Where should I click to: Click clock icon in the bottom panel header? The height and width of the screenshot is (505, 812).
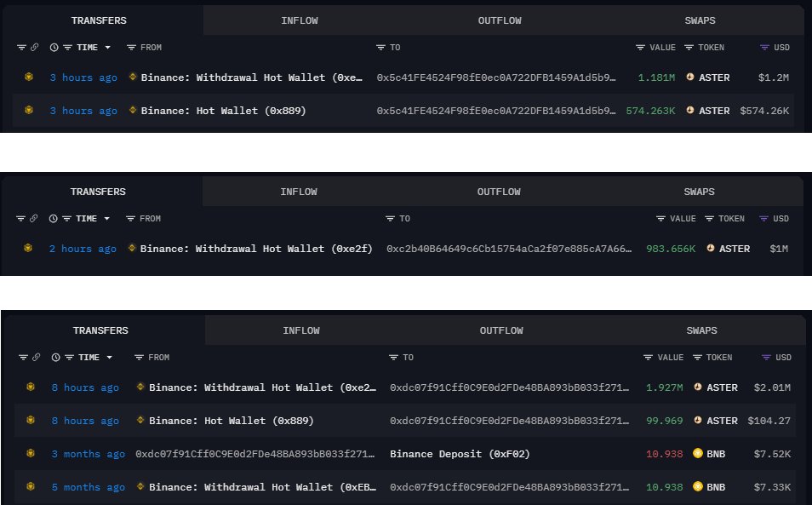[x=55, y=358]
